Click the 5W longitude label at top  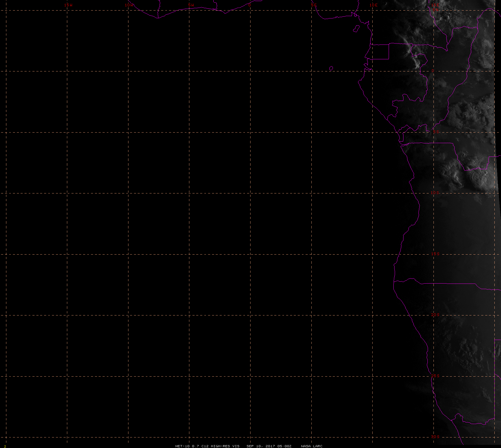click(191, 5)
